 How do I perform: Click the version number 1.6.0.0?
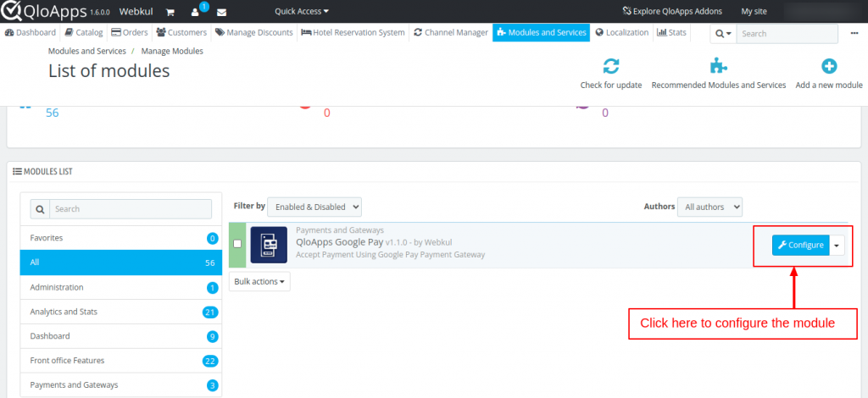102,12
